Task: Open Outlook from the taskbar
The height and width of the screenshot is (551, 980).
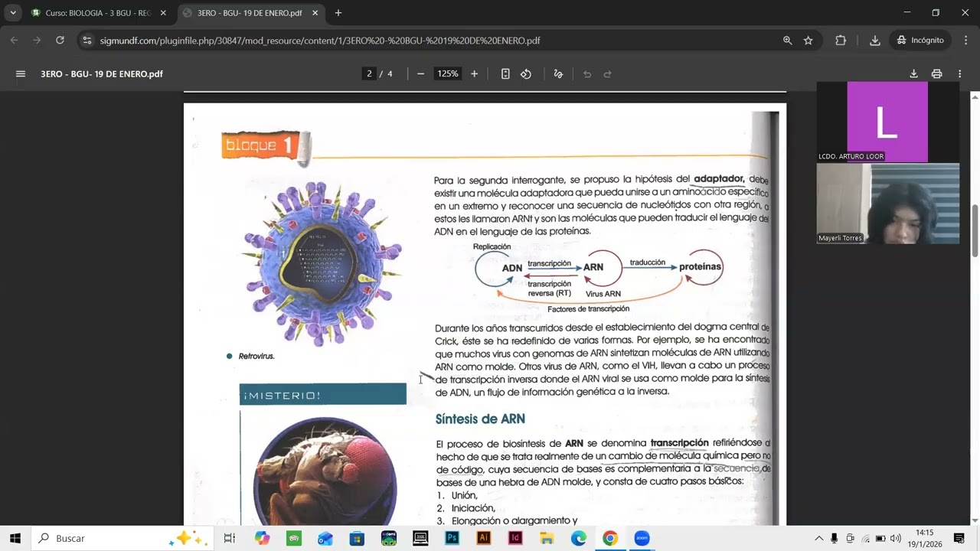Action: (325, 538)
